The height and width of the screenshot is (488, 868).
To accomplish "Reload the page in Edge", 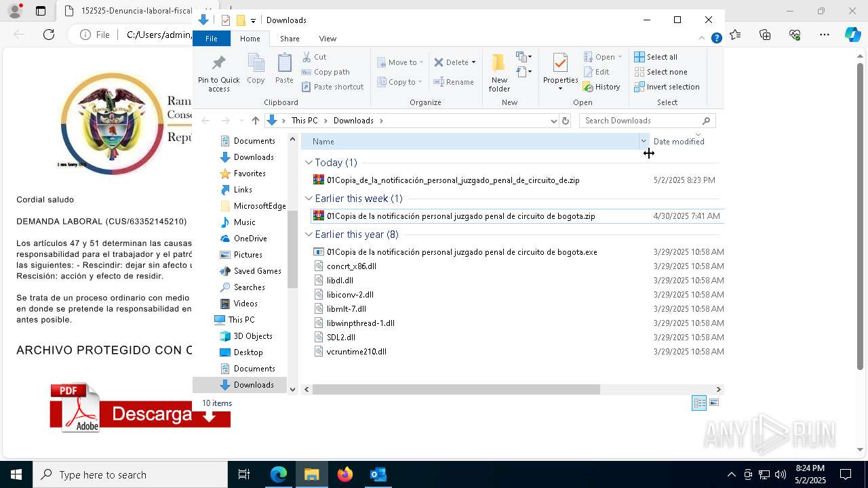I will 49,35.
